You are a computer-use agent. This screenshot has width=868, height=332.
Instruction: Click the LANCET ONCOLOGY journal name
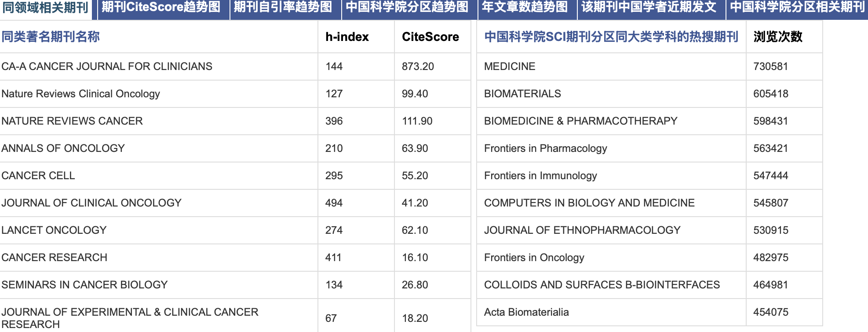[54, 230]
